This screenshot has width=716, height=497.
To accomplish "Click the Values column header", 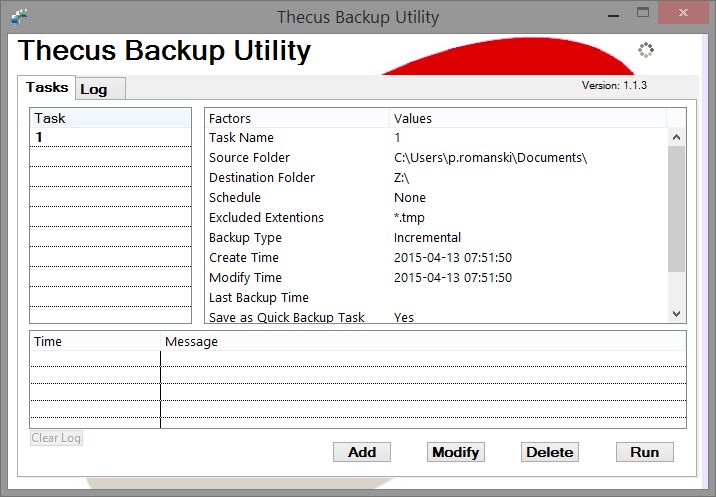I will [528, 118].
